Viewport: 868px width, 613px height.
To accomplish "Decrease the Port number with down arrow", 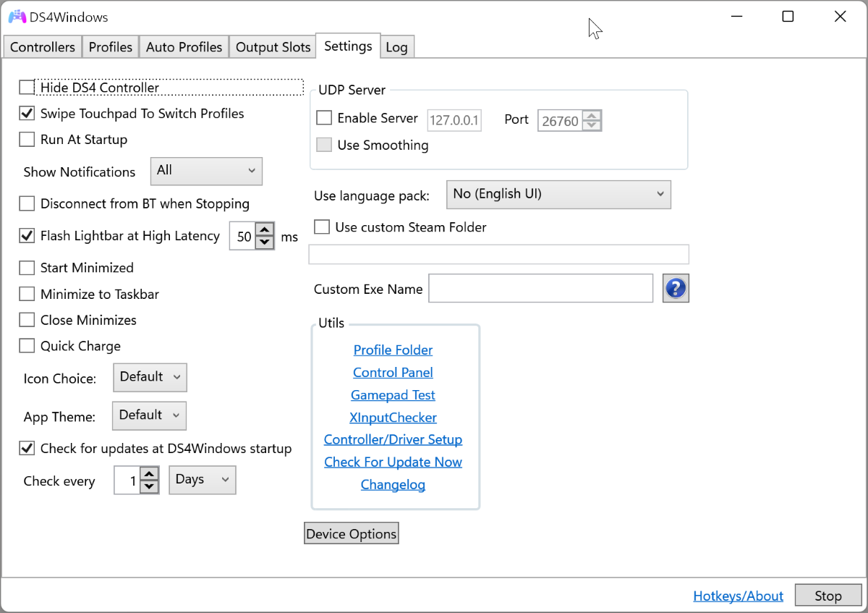I will click(x=592, y=126).
